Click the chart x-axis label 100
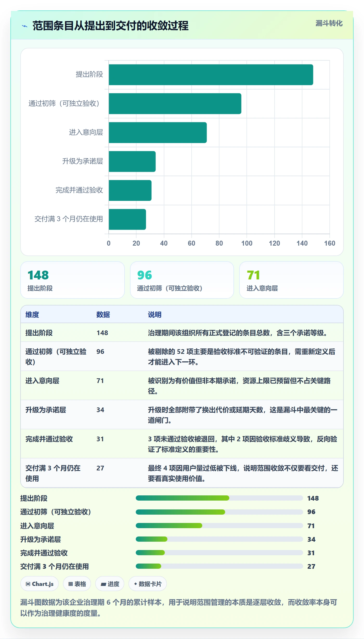Image resolution: width=364 pixels, height=639 pixels. click(x=247, y=243)
